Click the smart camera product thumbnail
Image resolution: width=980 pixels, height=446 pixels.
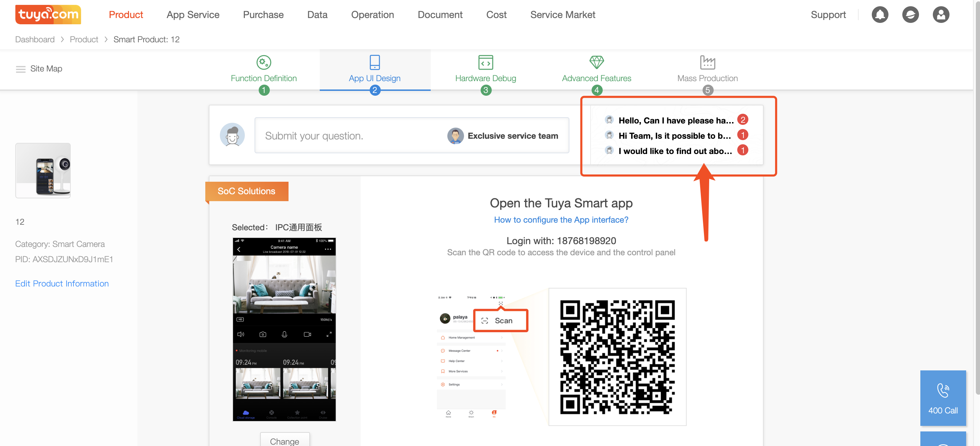[43, 171]
